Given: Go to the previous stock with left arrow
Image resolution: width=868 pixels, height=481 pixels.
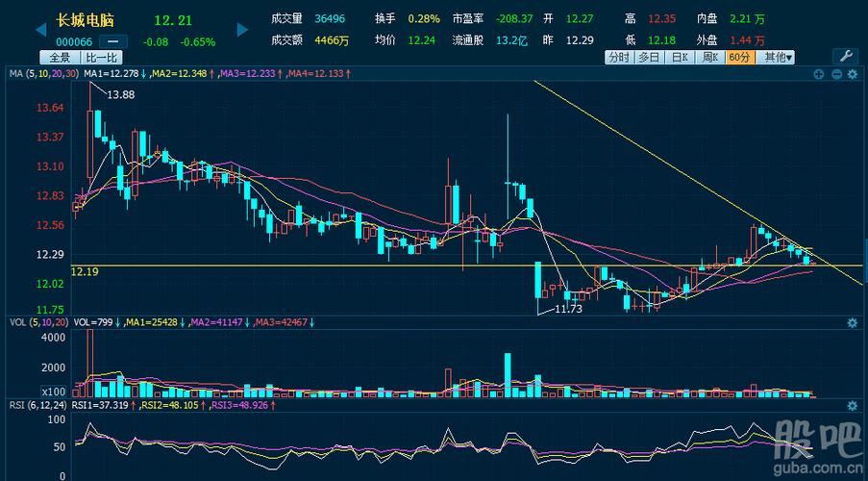Looking at the screenshot, I should (40, 30).
